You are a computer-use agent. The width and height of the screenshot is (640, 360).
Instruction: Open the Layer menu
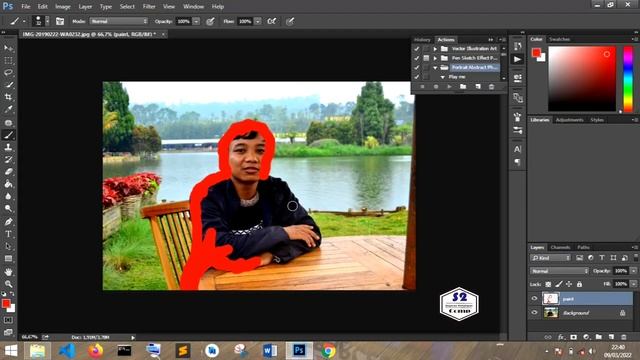tap(85, 7)
